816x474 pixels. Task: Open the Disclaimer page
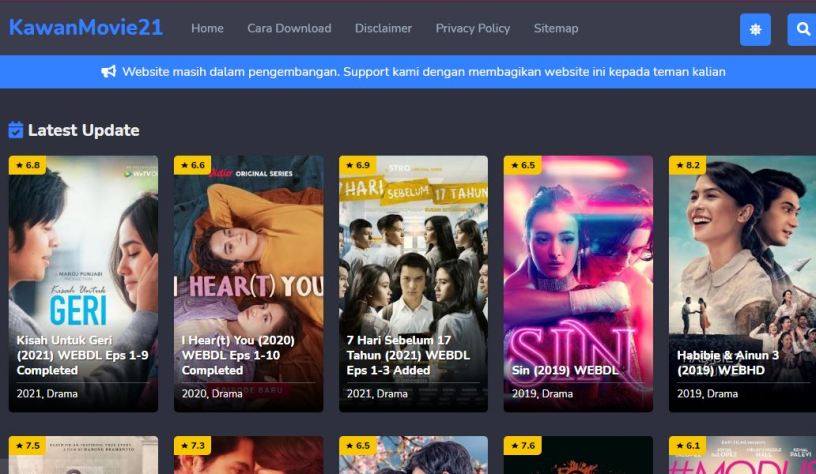click(383, 29)
